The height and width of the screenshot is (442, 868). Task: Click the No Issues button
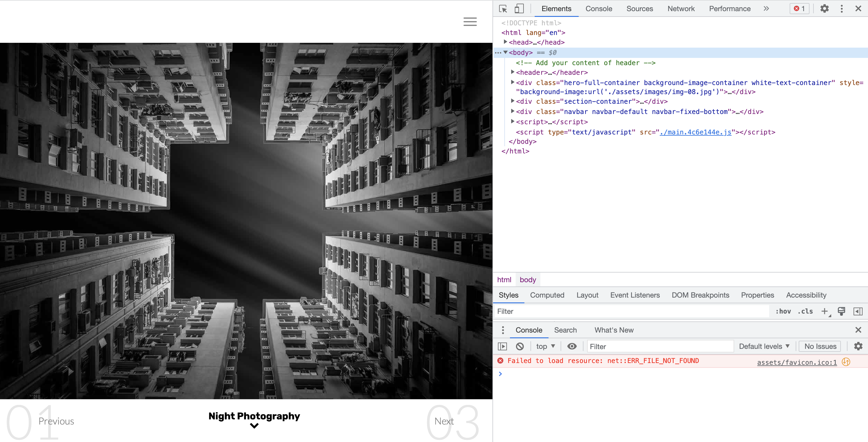tap(820, 346)
